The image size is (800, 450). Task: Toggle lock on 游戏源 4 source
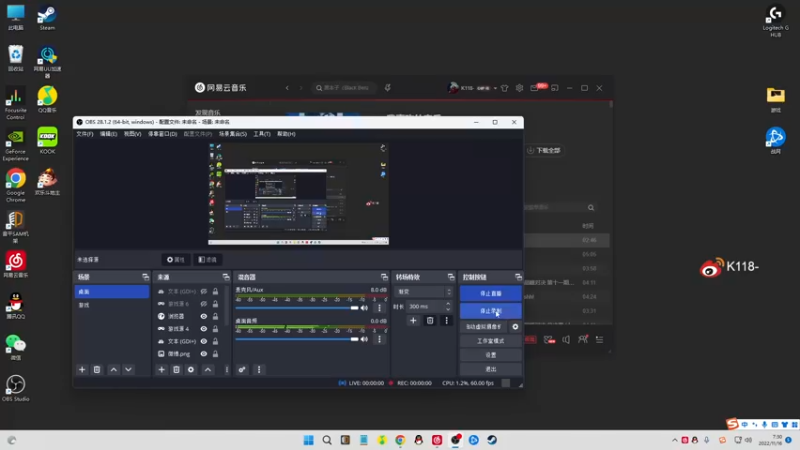215,329
